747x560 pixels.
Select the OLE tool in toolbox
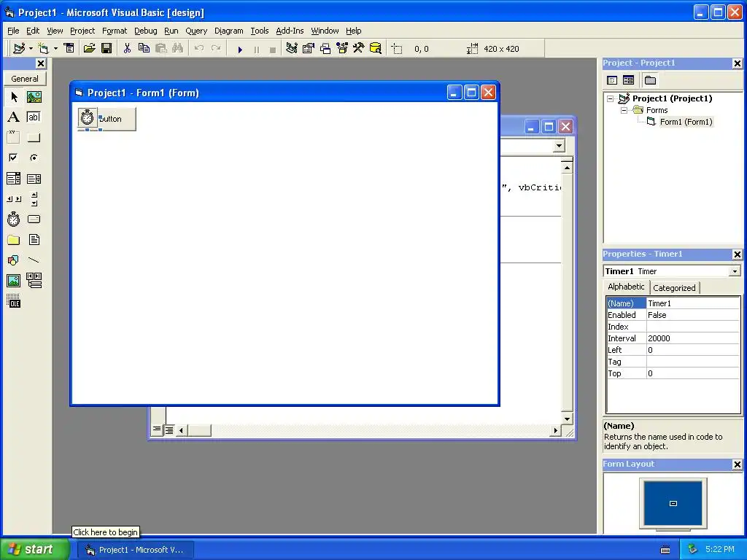[x=14, y=301]
